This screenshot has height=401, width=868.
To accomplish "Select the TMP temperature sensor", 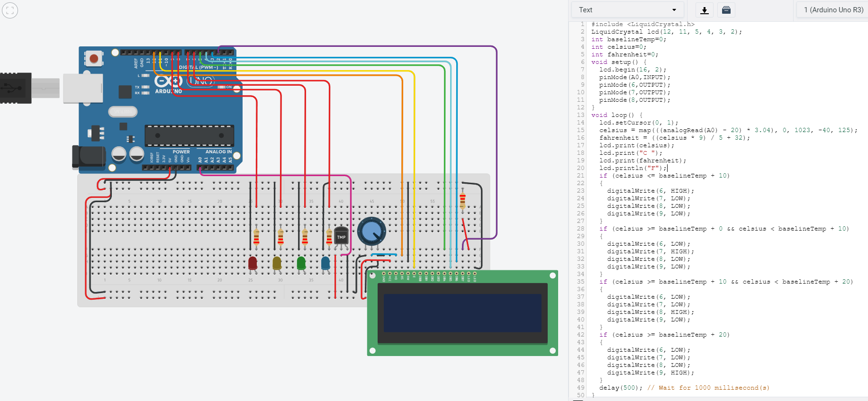I will [341, 236].
